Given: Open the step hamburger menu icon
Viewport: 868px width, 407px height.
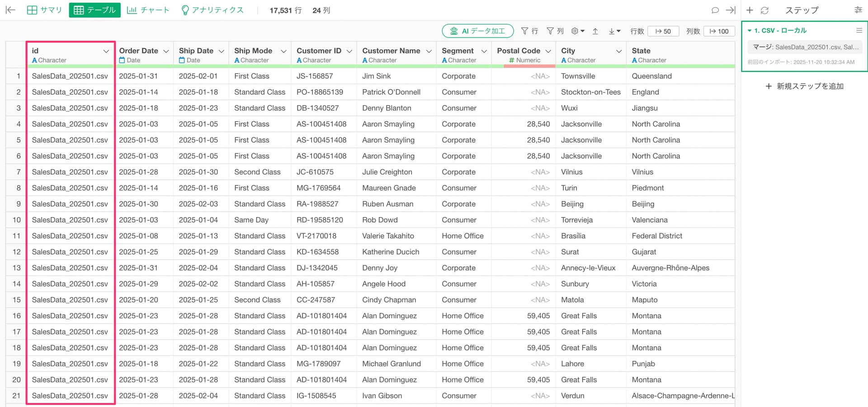Looking at the screenshot, I should (x=859, y=30).
